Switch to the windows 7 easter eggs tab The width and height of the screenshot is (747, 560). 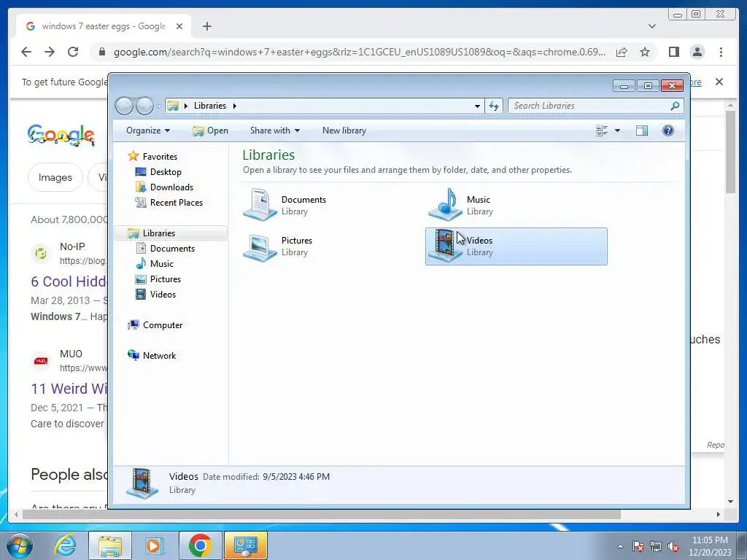click(104, 26)
